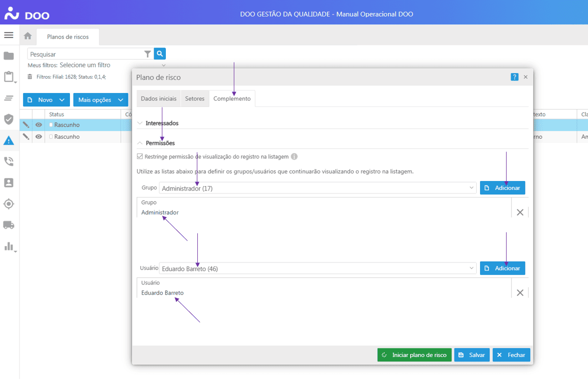Image resolution: width=588 pixels, height=380 pixels.
Task: Open the phone icon in sidebar
Action: [x=8, y=161]
